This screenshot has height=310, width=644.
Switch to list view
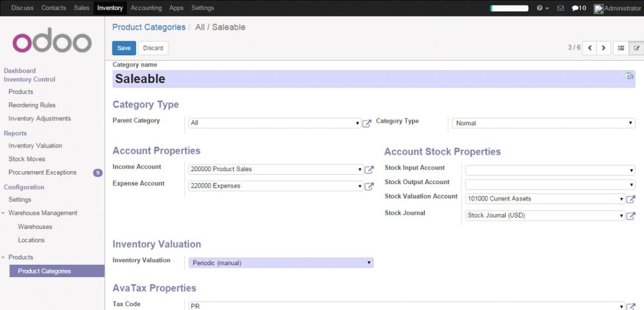click(620, 48)
